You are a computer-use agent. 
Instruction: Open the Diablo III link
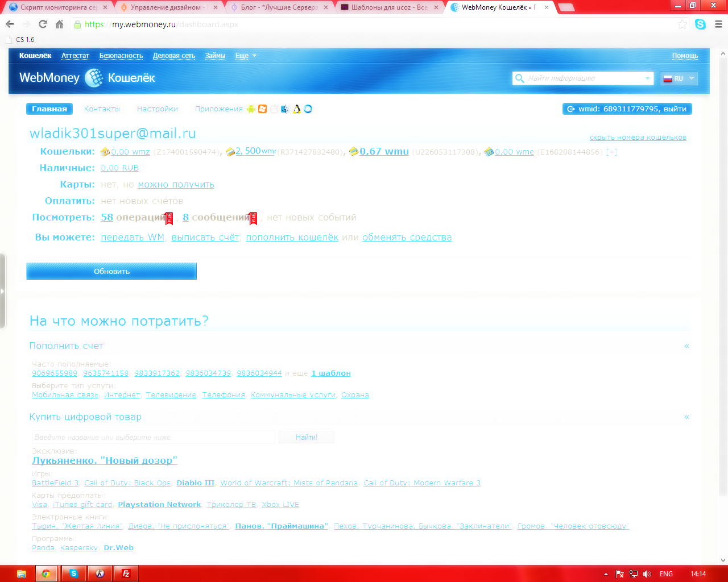click(196, 483)
